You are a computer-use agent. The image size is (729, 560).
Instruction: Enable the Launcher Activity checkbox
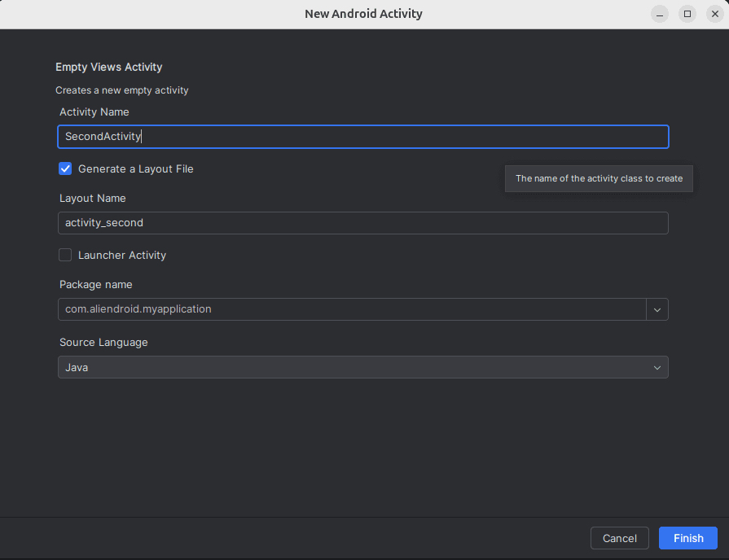point(65,255)
